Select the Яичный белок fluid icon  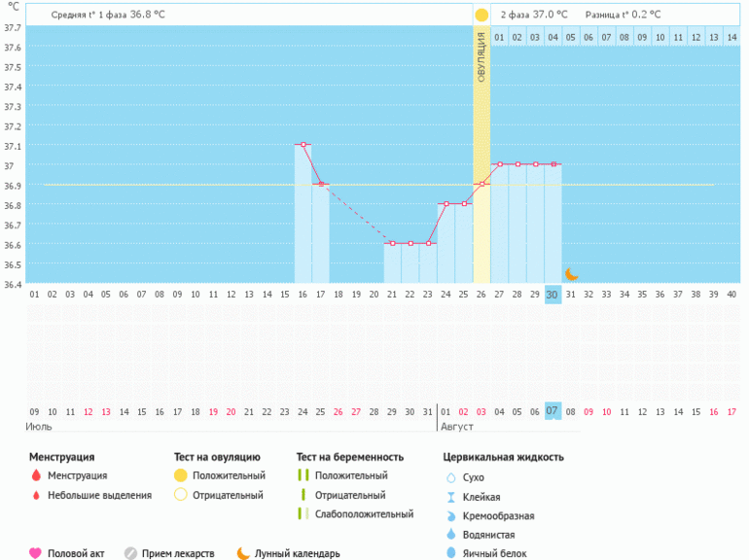(x=450, y=553)
